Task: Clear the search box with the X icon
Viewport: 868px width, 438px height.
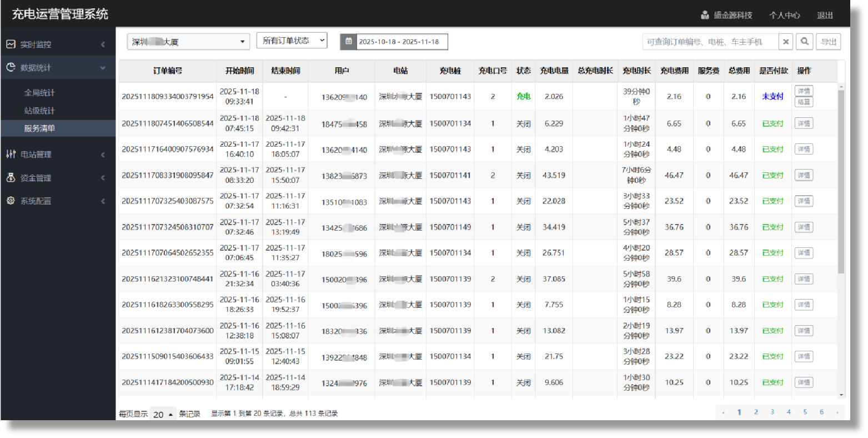Action: (785, 42)
